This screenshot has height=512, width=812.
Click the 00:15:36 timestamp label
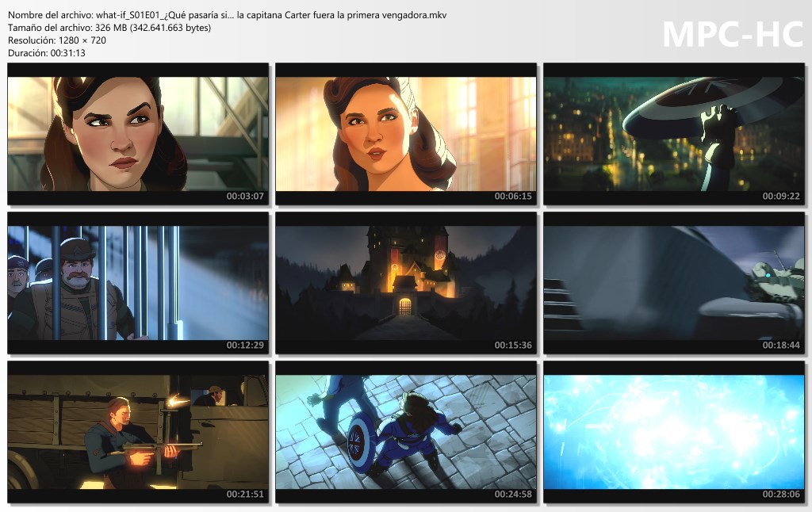pos(513,346)
